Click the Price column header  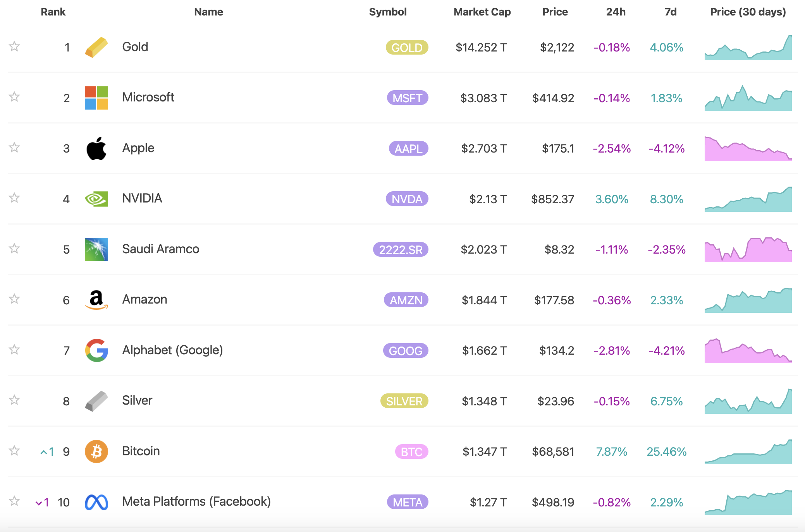[x=555, y=12]
